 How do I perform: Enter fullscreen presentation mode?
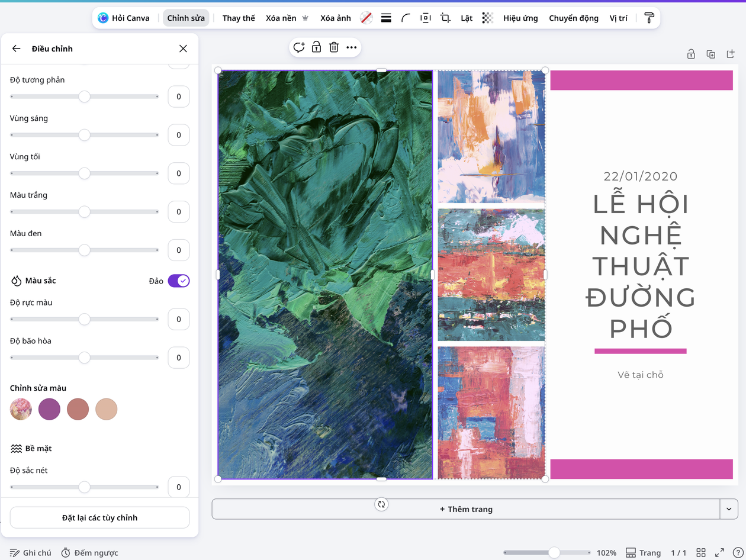click(x=720, y=553)
